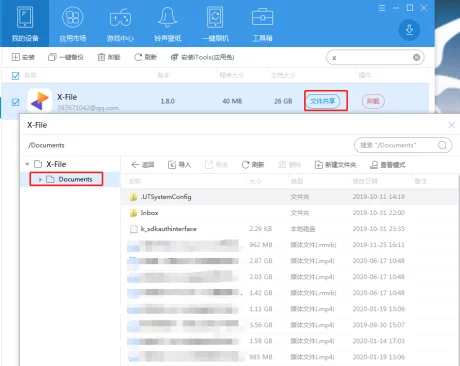Click the magnifier icon in Documents search
Screen dimensions: 460x366
(x=442, y=145)
